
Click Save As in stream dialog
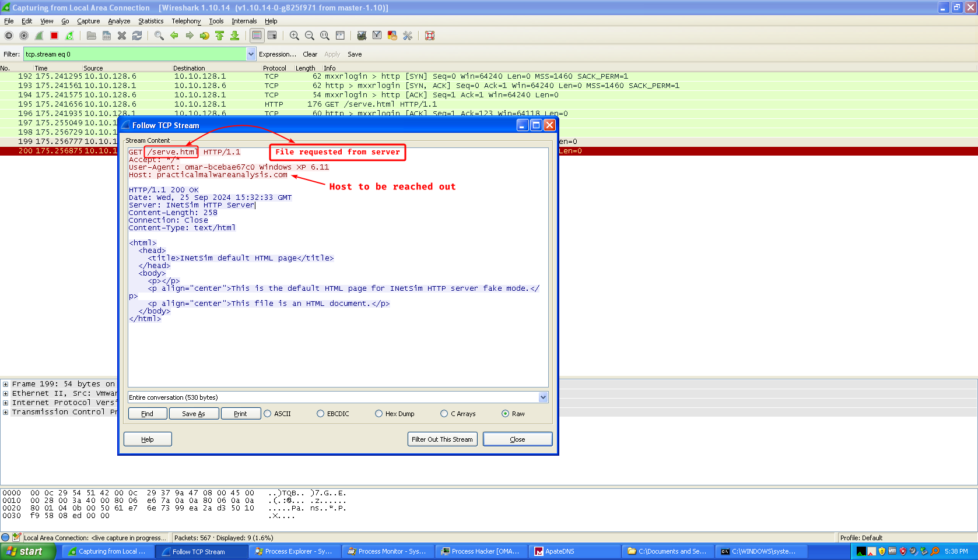194,414
